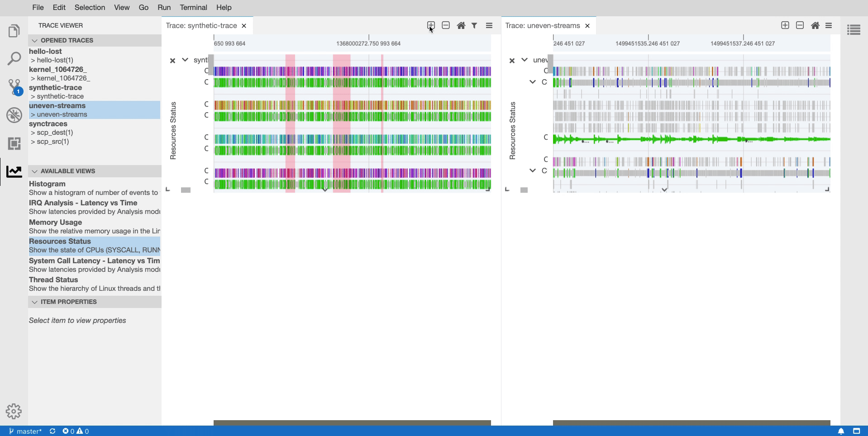Close the uneven-streams Resources Status view
This screenshot has height=436, width=868.
[x=512, y=61]
